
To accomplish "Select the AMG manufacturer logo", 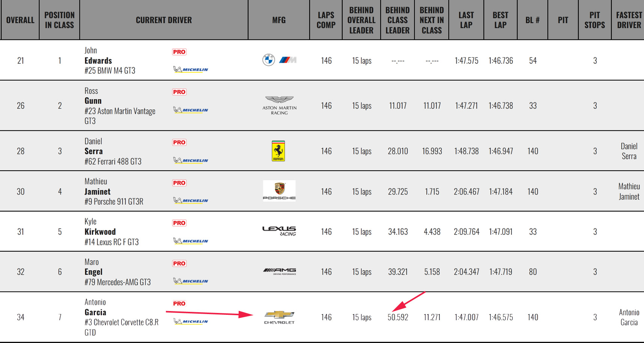I will [x=279, y=271].
